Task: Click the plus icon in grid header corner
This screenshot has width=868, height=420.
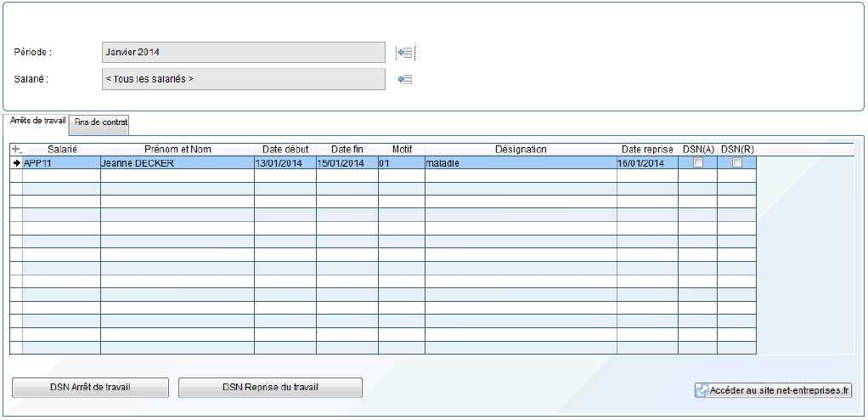Action: coord(16,150)
